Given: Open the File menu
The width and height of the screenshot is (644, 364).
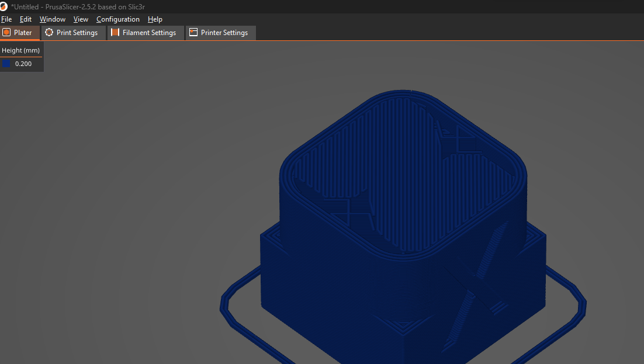Looking at the screenshot, I should coord(6,19).
